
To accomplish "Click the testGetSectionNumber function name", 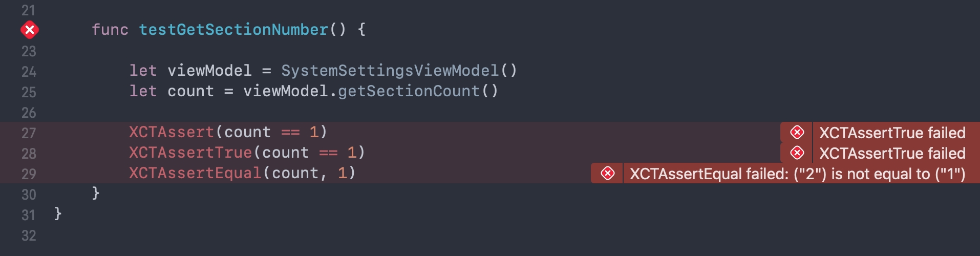I will pyautogui.click(x=233, y=30).
